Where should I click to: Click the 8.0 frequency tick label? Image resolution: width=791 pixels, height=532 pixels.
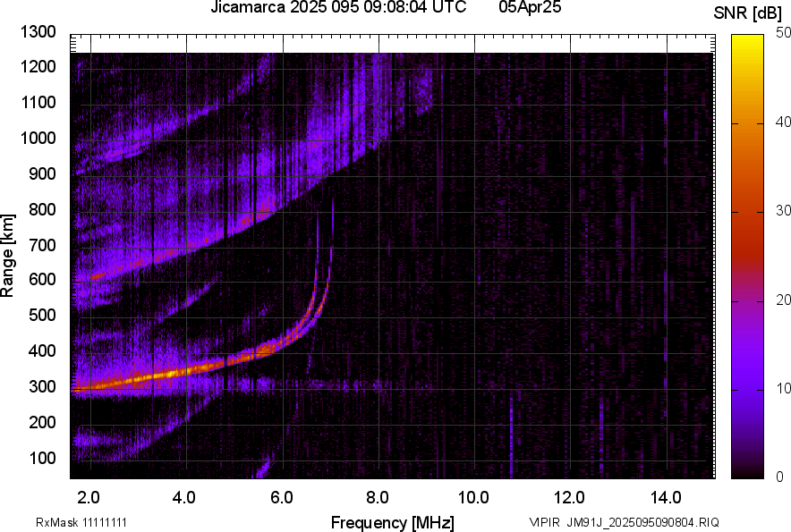378,498
